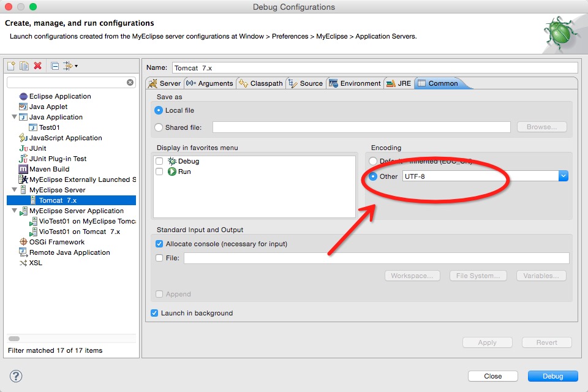Click the Java Application type icon
Viewport: 588px width, 392px height.
(x=23, y=117)
